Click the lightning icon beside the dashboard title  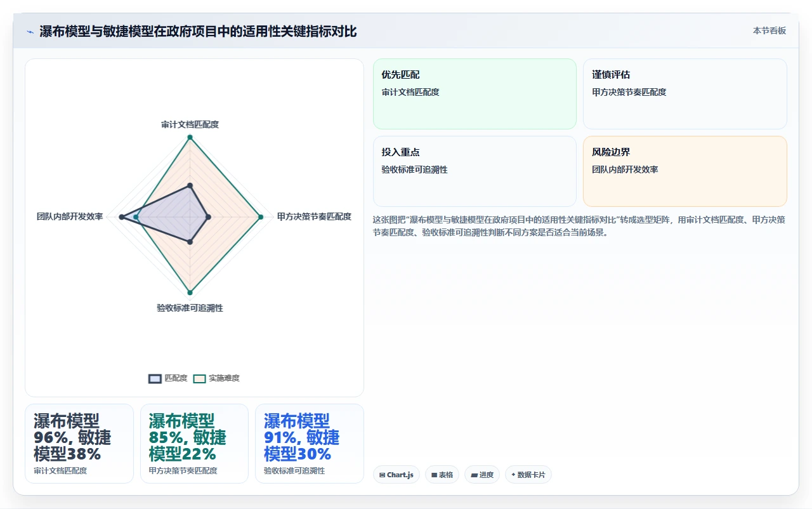pyautogui.click(x=30, y=32)
